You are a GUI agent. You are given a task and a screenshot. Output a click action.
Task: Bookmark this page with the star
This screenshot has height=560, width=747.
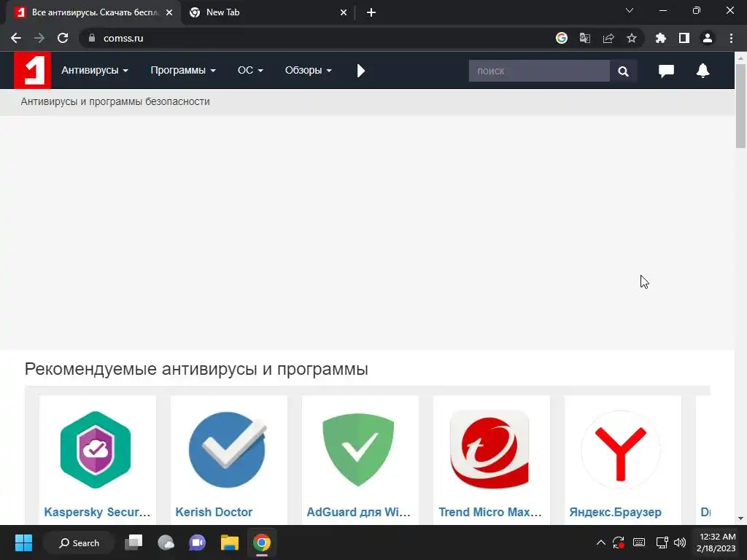(x=632, y=38)
